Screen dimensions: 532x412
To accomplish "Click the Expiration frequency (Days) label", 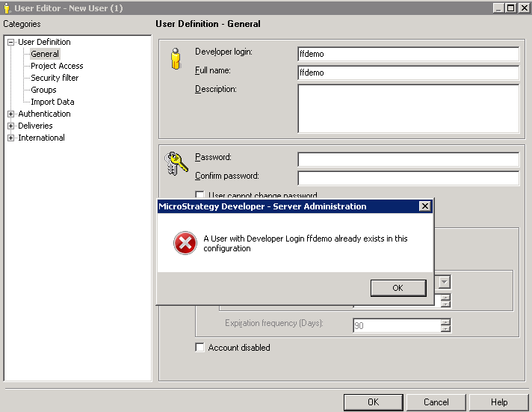I will click(274, 323).
